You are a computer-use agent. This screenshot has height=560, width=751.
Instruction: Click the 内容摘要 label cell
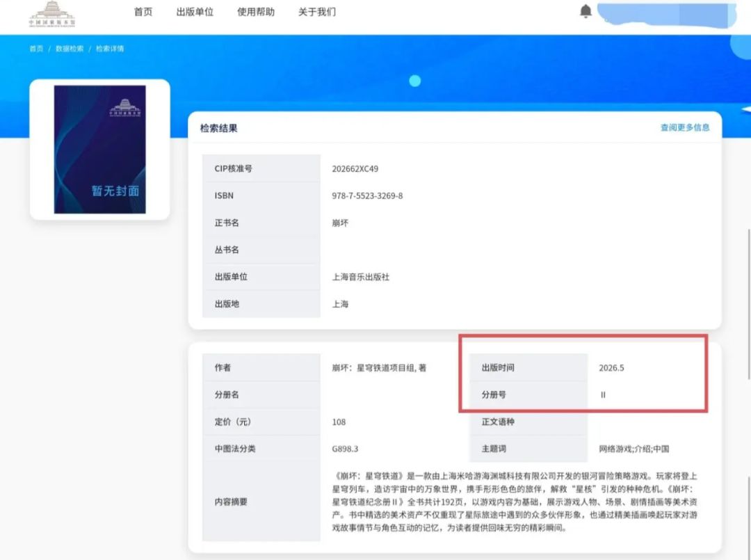pyautogui.click(x=261, y=502)
